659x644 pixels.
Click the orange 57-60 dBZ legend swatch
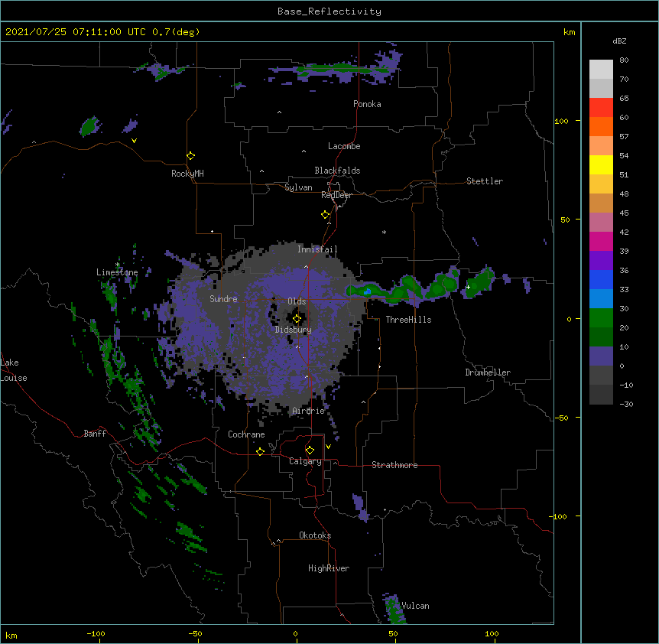coord(601,126)
